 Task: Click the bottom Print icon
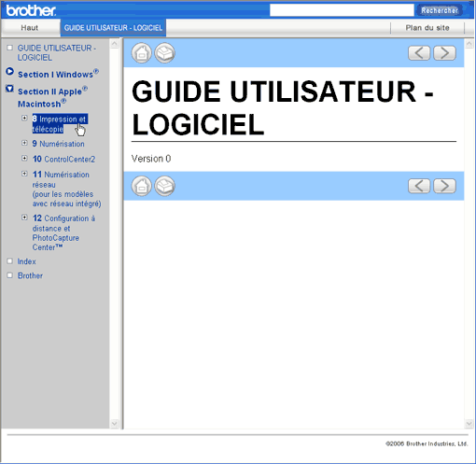[x=165, y=186]
